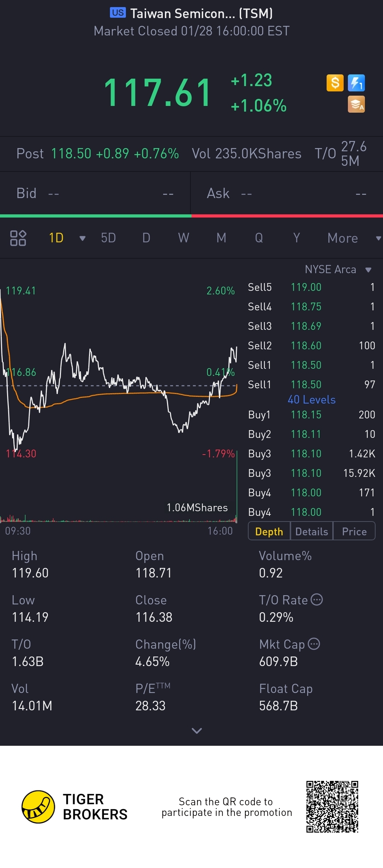
Task: Tap the Taiwan Semicon... (TSM) title
Action: click(x=201, y=13)
